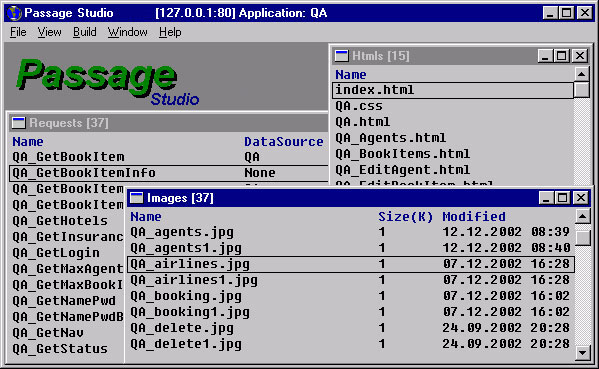Select QA_booking1.jpg image

[x=351, y=312]
